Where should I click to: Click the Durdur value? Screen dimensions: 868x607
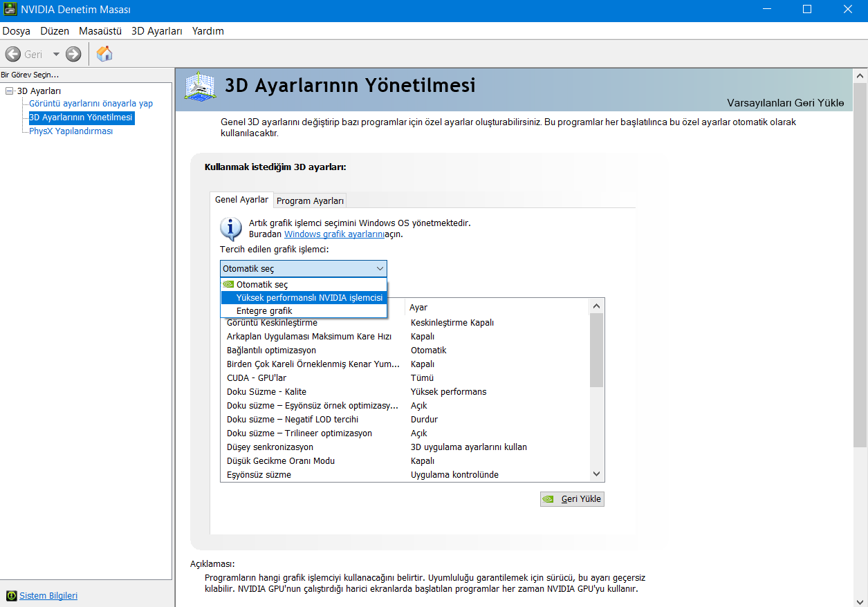tap(425, 420)
